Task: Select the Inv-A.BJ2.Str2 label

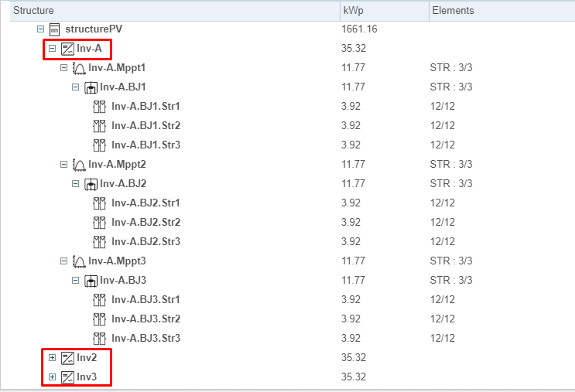Action: click(145, 223)
